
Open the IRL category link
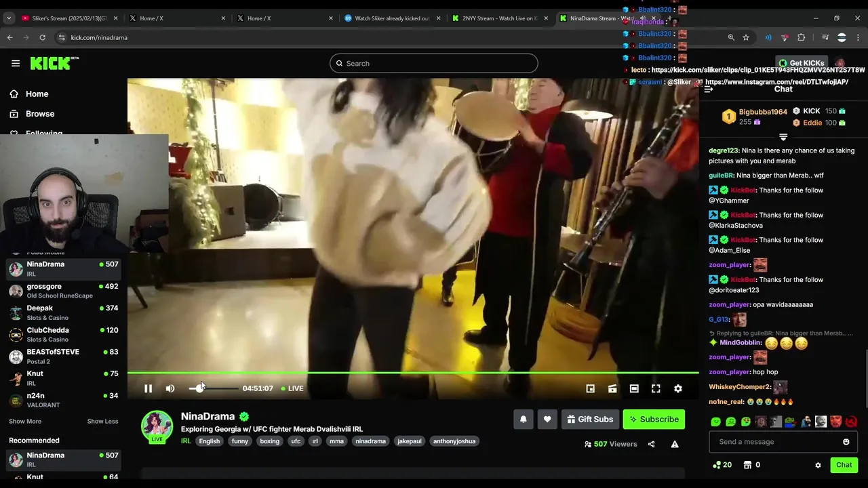pos(186,441)
